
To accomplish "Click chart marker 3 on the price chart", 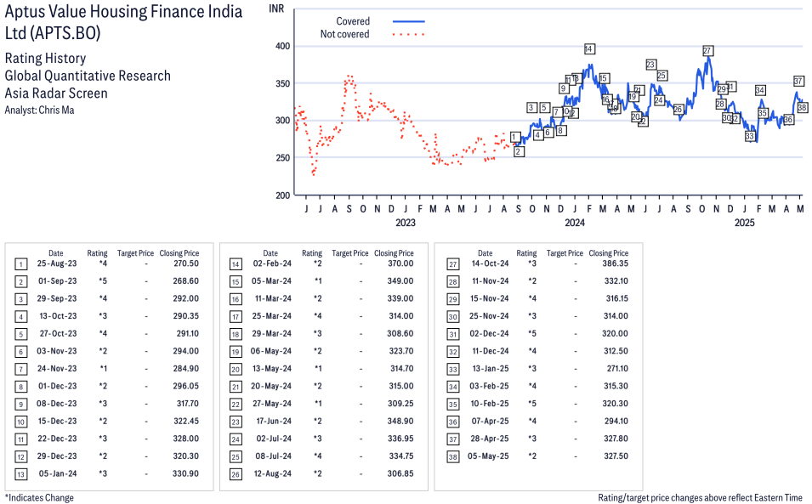I will 532,108.
